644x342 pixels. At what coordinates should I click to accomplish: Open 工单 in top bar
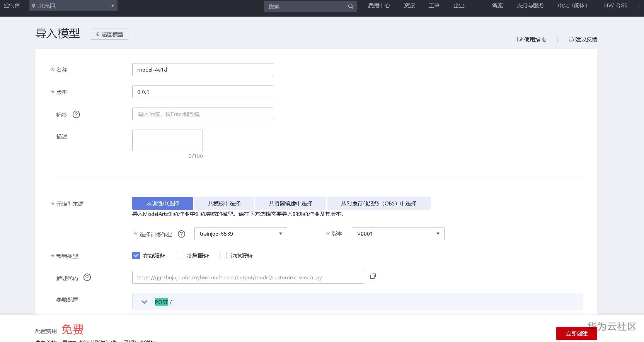(x=434, y=6)
